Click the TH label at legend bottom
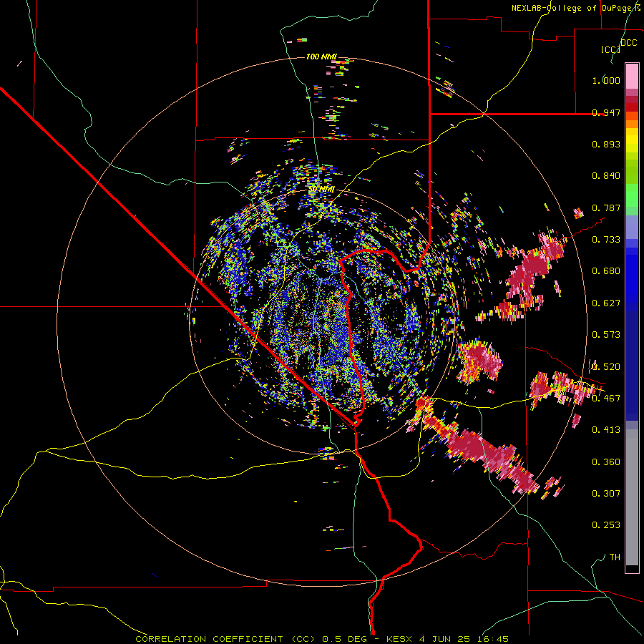 tap(615, 557)
